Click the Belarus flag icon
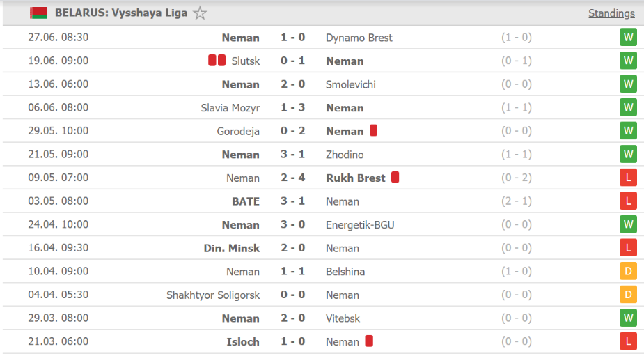 point(38,13)
